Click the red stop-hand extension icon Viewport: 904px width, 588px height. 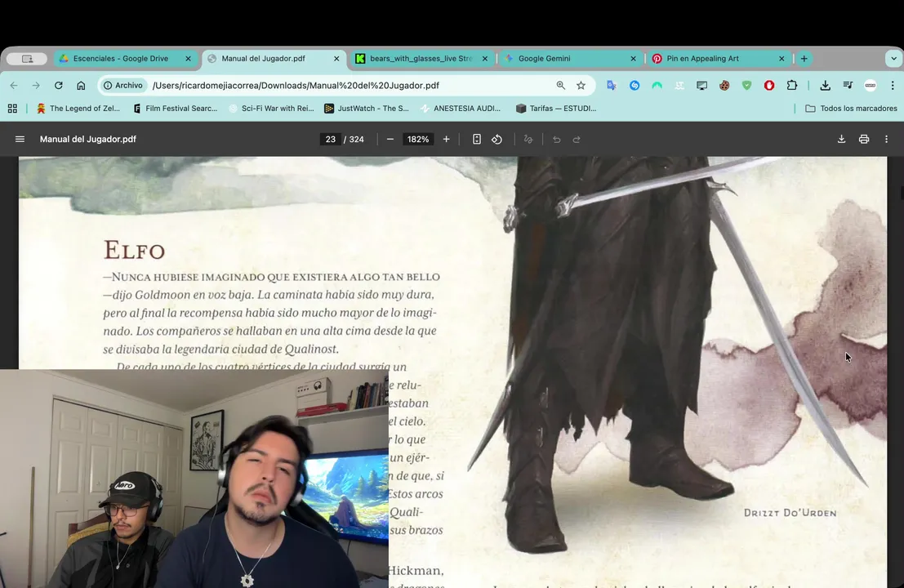pyautogui.click(x=769, y=85)
